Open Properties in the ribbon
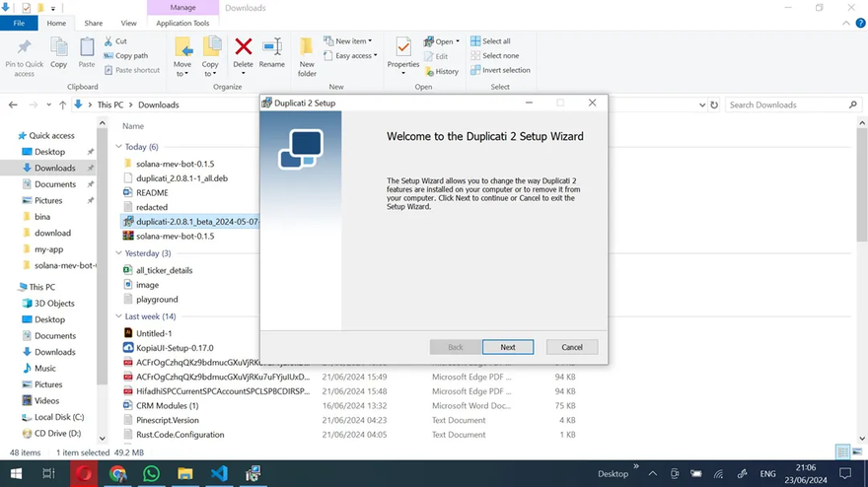 coord(402,52)
